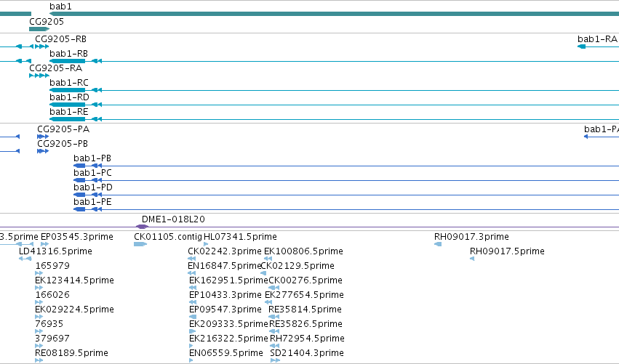Screen dimensions: 619x364
Task: Select EN06559.5prime label
Action: coord(226,353)
